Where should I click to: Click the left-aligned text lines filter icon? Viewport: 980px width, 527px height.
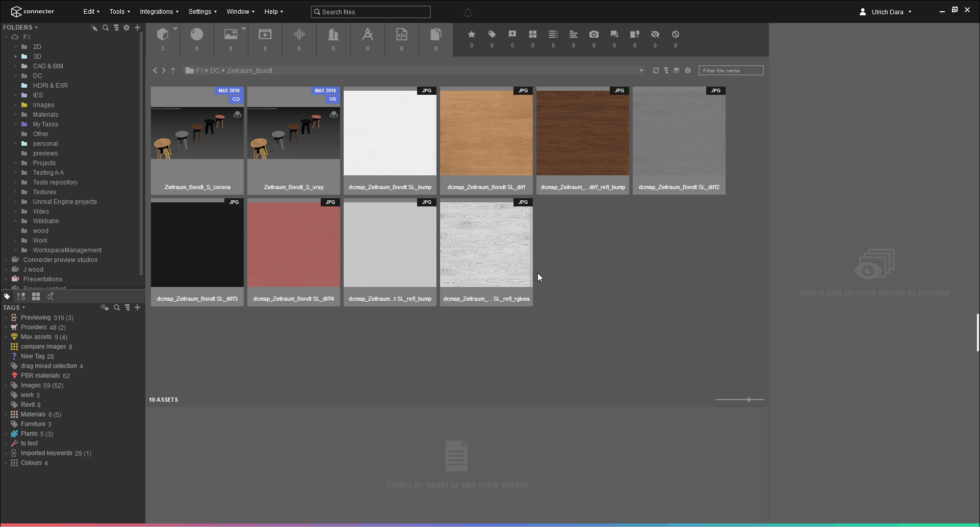click(574, 34)
